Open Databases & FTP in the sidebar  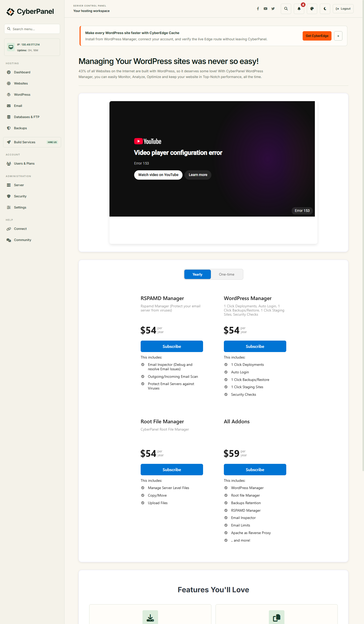(x=32, y=117)
